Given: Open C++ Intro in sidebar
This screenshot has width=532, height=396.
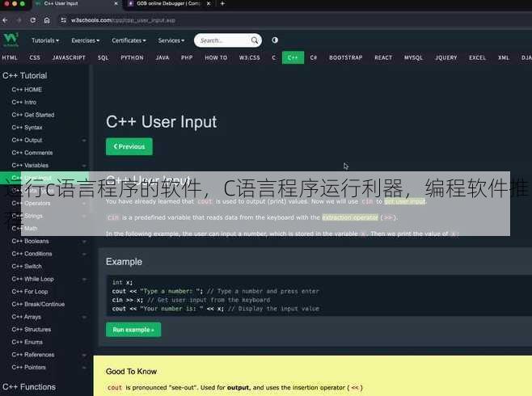Looking at the screenshot, I should coord(23,102).
